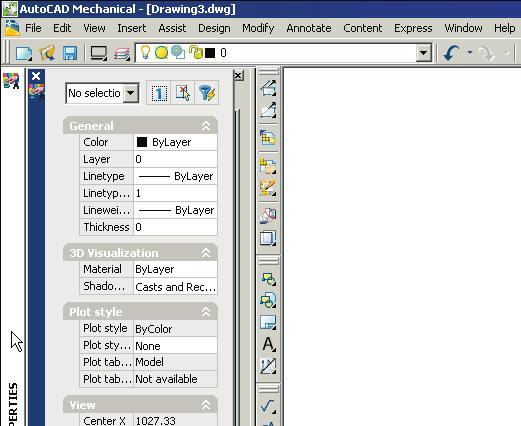Open the Annotate menu
The width and height of the screenshot is (521, 426).
click(x=309, y=28)
